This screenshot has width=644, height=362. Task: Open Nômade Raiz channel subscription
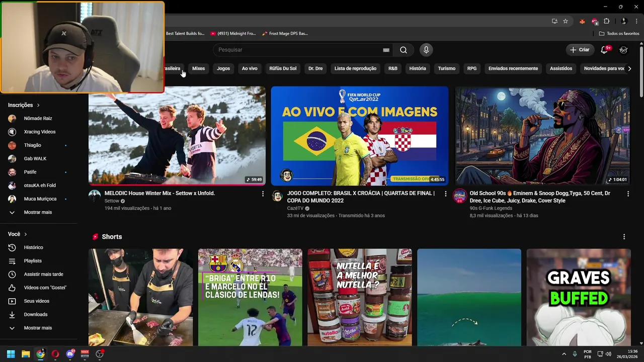38,118
